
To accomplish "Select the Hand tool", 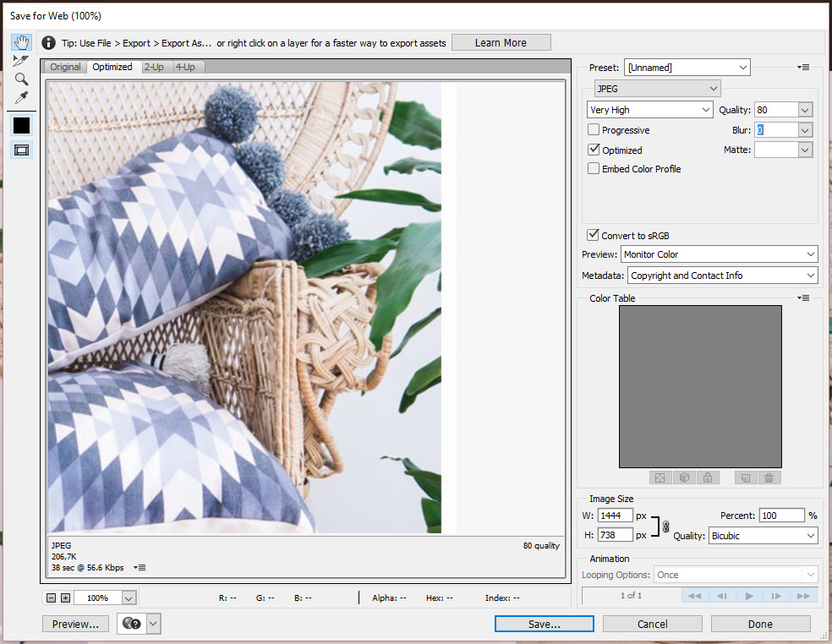I will (x=21, y=42).
